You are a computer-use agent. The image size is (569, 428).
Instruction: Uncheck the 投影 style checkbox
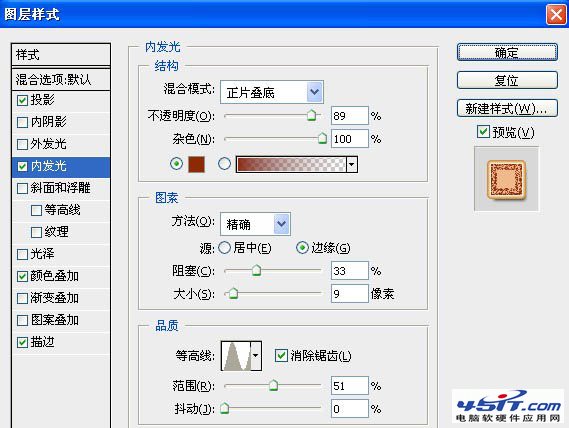(22, 100)
